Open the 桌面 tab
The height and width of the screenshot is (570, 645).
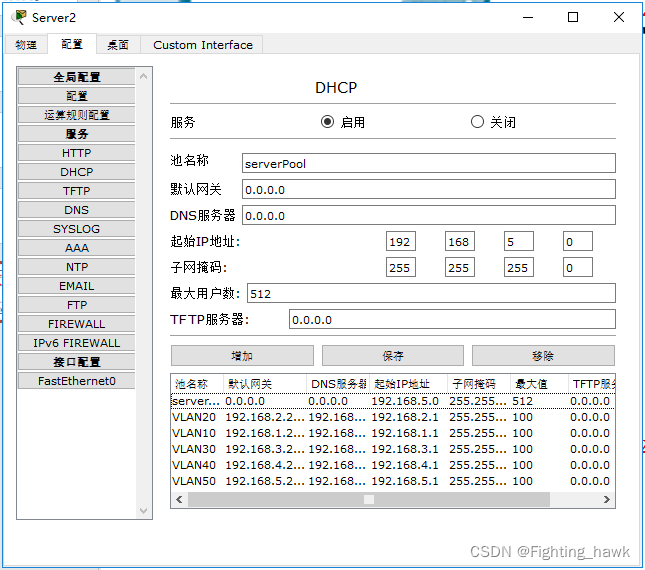click(x=118, y=45)
